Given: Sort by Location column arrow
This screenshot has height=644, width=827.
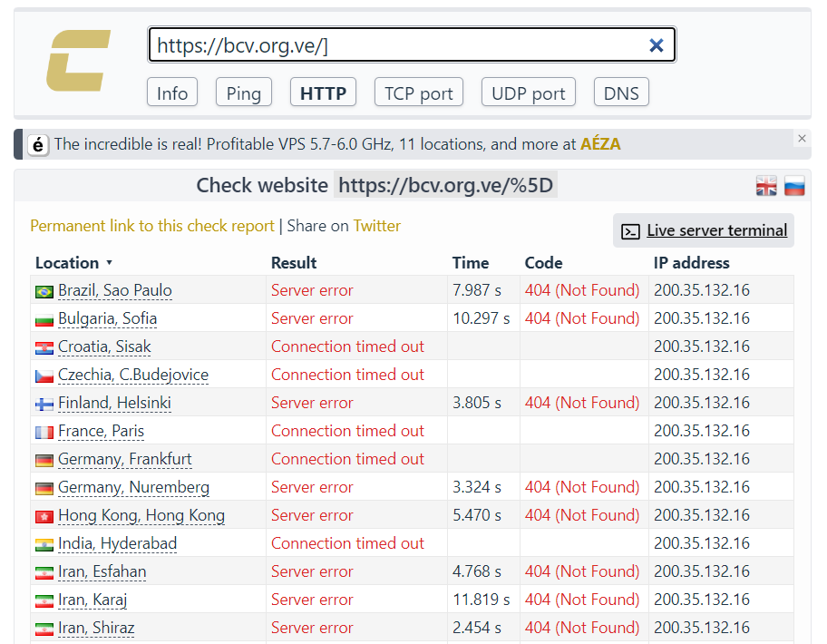Looking at the screenshot, I should pos(109,263).
